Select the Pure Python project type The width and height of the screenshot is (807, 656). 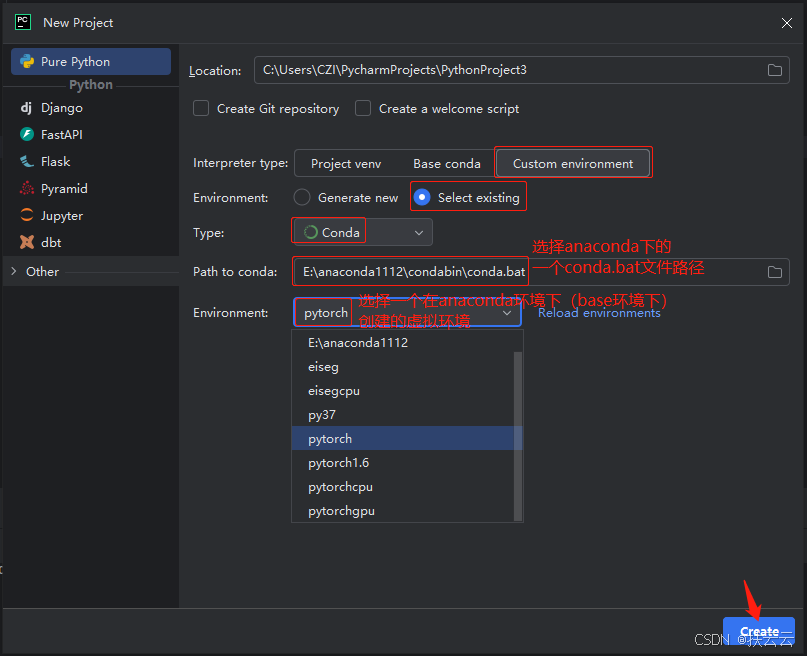pyautogui.click(x=91, y=62)
